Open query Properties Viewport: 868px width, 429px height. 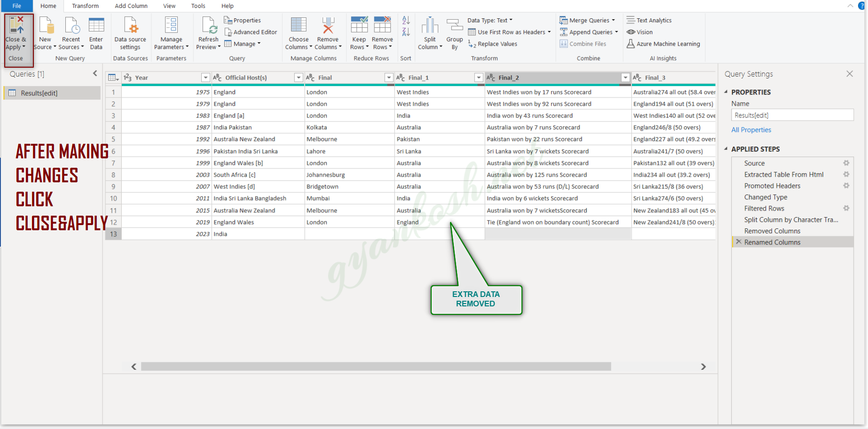tap(242, 20)
